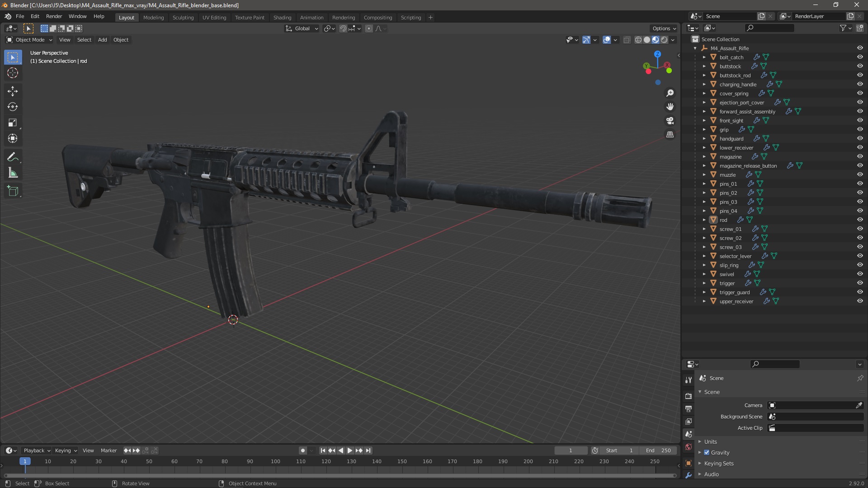Select the Rotate tool
The image size is (868, 488).
pyautogui.click(x=13, y=107)
